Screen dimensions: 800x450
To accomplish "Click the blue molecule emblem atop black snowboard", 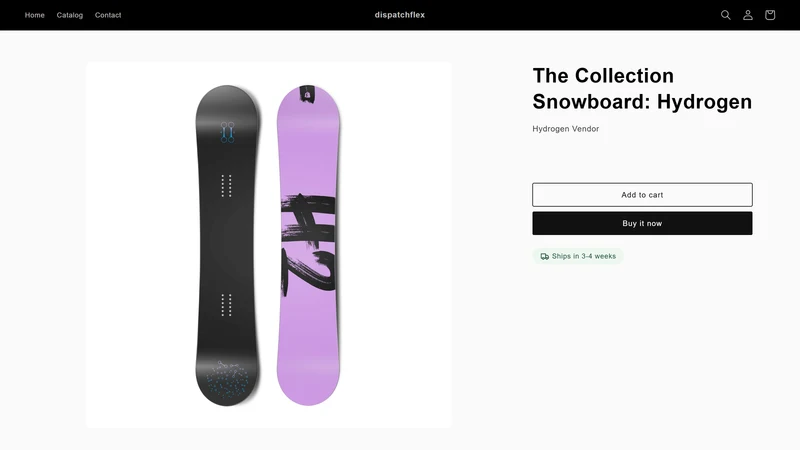I will 228,132.
